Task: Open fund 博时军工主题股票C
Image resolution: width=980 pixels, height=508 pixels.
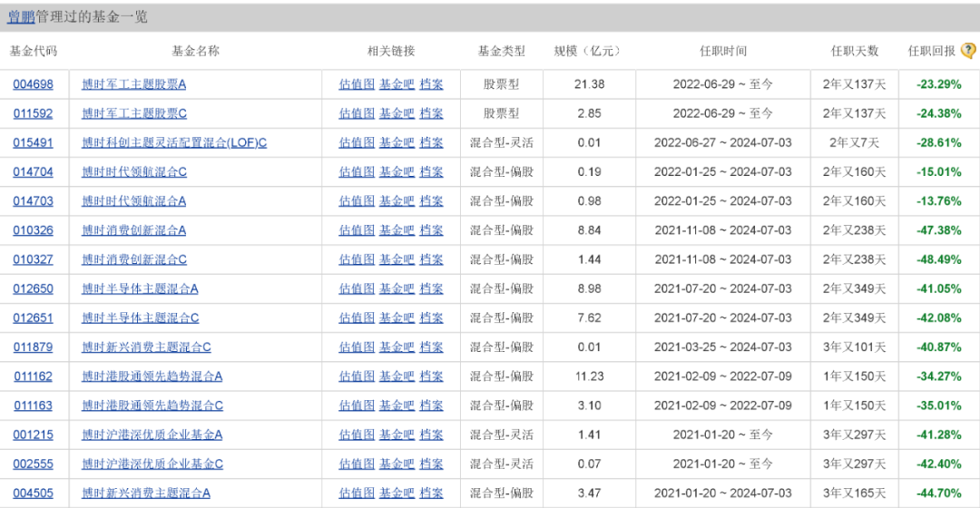Action: pos(133,113)
